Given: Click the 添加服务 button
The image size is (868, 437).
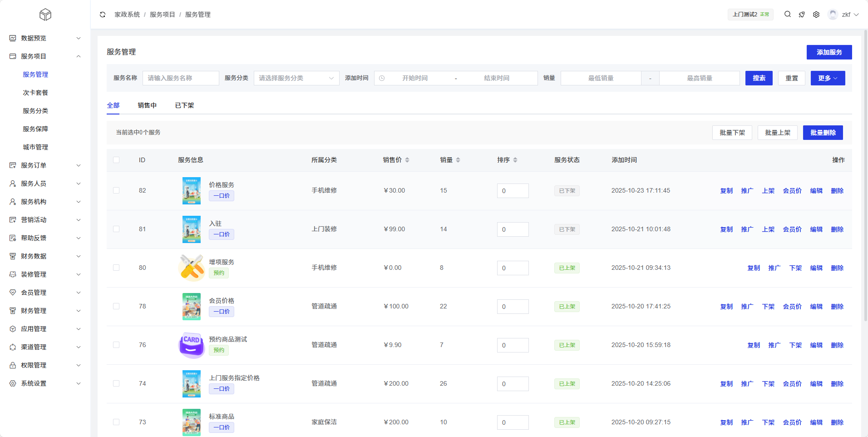Looking at the screenshot, I should [x=829, y=52].
